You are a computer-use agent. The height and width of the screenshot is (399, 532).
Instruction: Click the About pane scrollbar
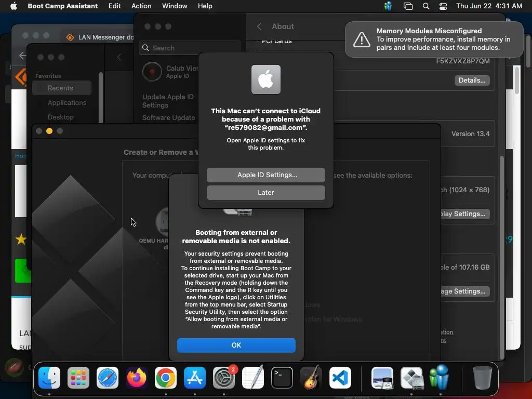(502, 258)
